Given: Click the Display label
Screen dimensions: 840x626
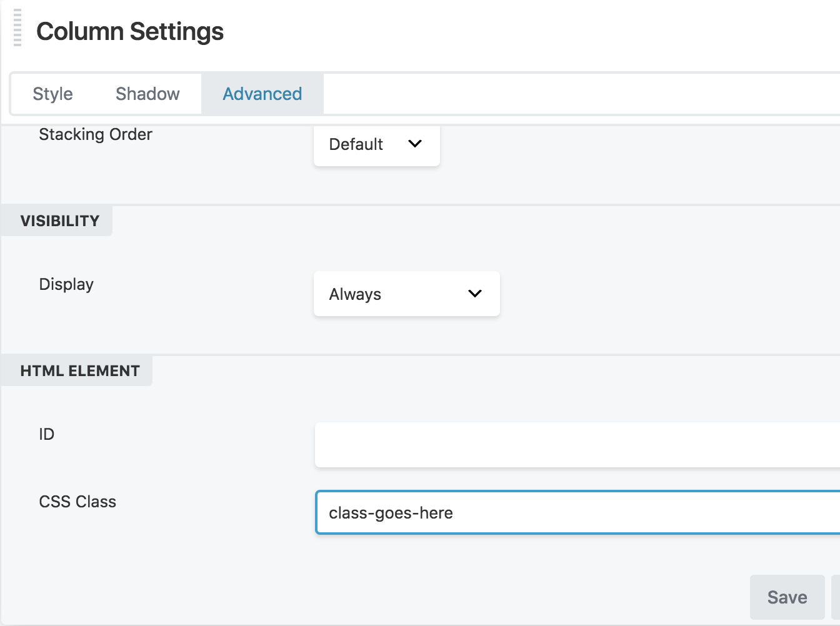Looking at the screenshot, I should 66,284.
